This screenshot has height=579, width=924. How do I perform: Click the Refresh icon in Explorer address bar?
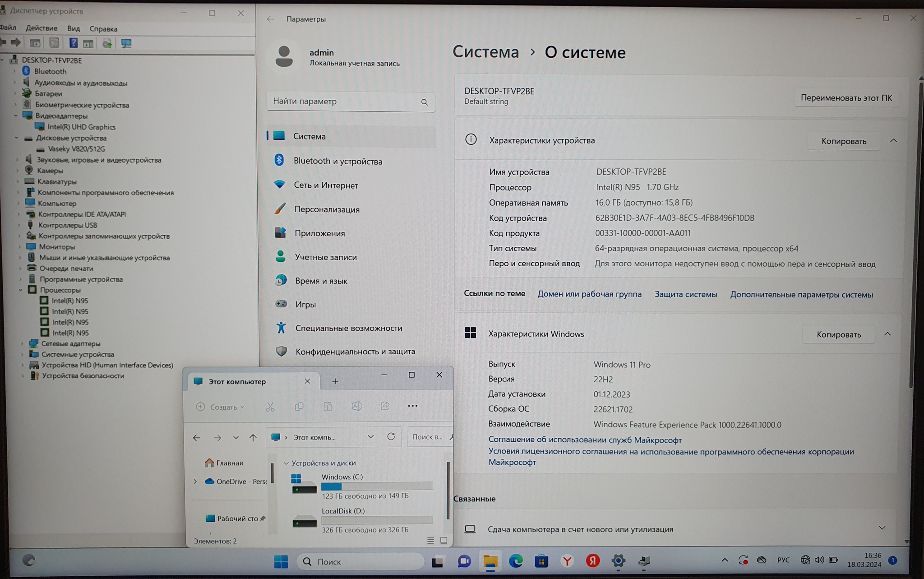click(391, 436)
